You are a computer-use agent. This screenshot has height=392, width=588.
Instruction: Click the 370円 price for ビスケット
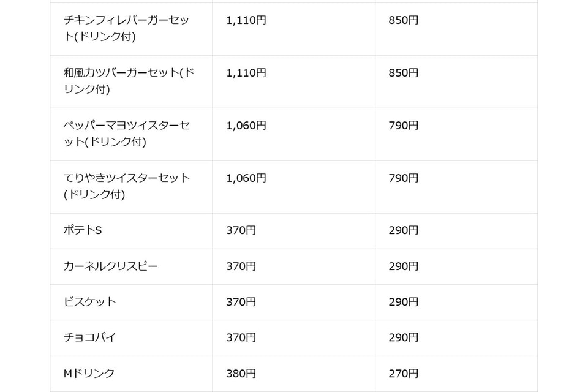coord(241,302)
